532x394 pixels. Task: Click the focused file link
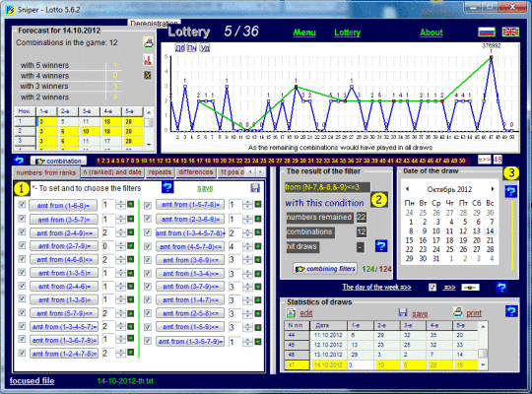32,381
